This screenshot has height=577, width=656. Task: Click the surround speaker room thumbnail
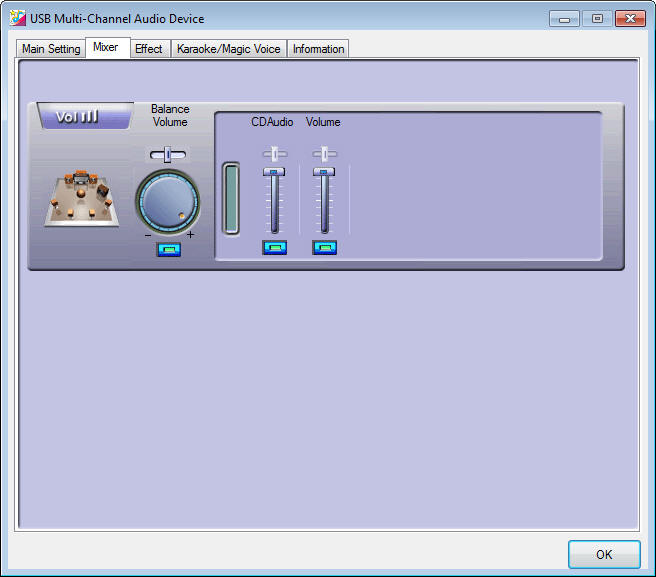pyautogui.click(x=82, y=199)
